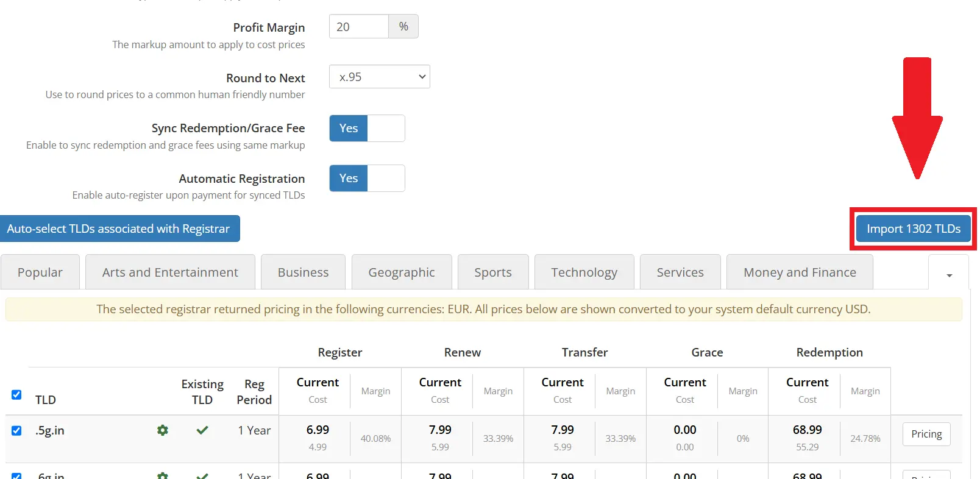Image resolution: width=980 pixels, height=479 pixels.
Task: Click the Import 1302 TLDs button
Action: click(912, 229)
